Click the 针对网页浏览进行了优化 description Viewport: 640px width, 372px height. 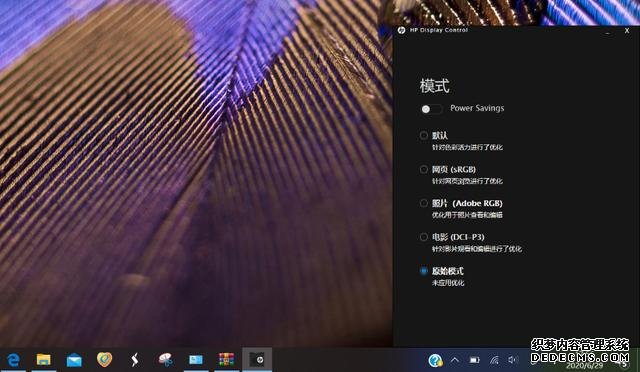tap(467, 181)
